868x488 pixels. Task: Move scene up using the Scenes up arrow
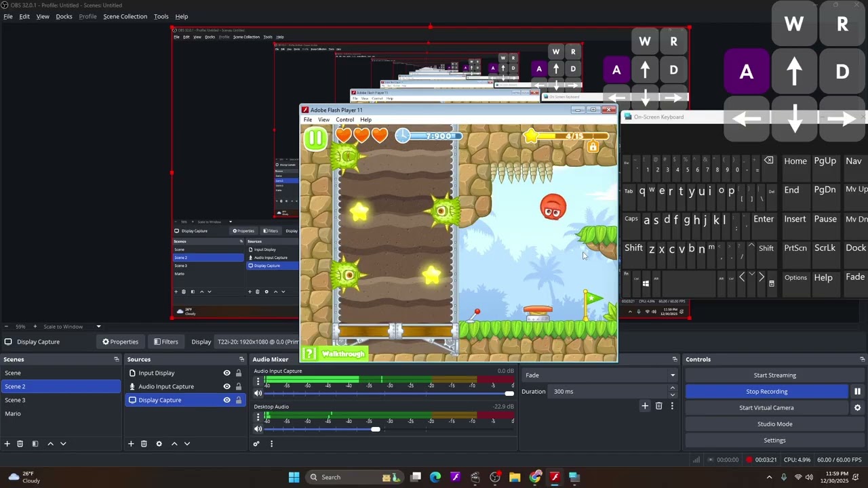pyautogui.click(x=50, y=444)
